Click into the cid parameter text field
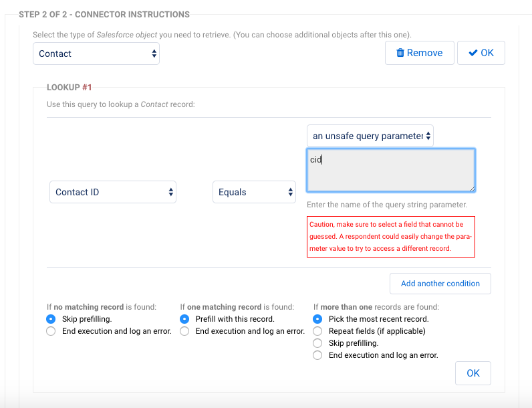This screenshot has height=408, width=532. point(391,171)
